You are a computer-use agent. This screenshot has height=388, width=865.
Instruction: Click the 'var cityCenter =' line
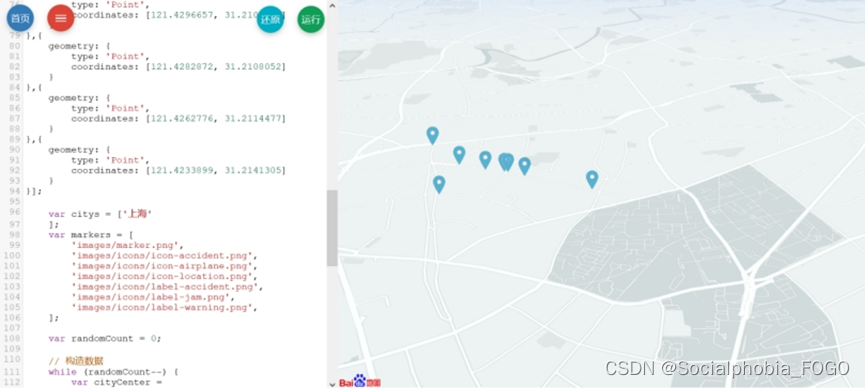pos(116,382)
